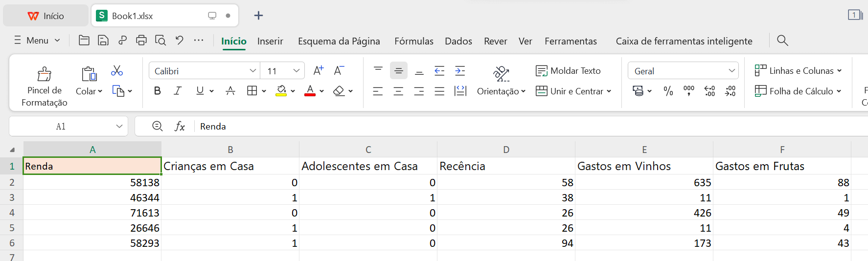Expand the Menu dropdown
This screenshot has width=868, height=261.
(x=37, y=41)
